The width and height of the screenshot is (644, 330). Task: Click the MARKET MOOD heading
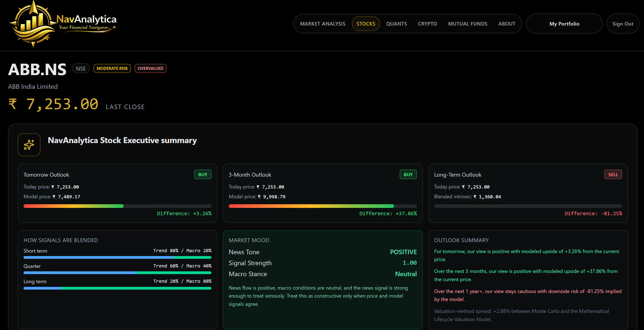[x=249, y=240]
